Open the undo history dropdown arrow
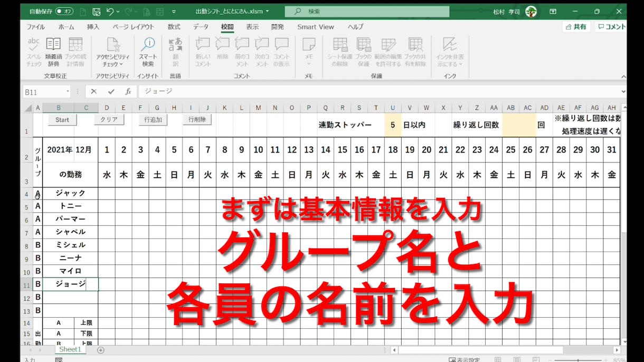This screenshot has height=362, width=644. pyautogui.click(x=118, y=12)
